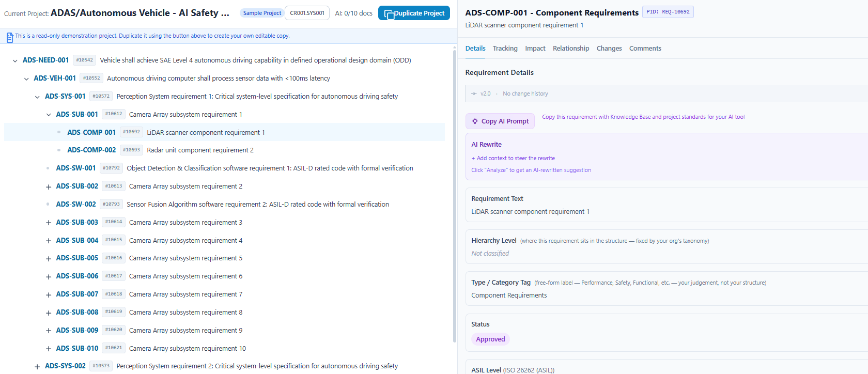Click the ADS-SYS-001 requirement link
The height and width of the screenshot is (374, 868).
(x=65, y=96)
